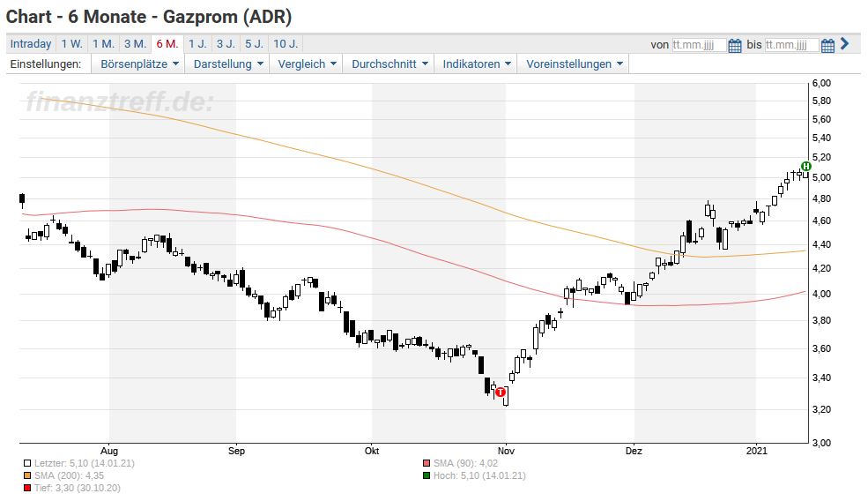
Task: Click the 5,80 price axis label
Action: 821,101
